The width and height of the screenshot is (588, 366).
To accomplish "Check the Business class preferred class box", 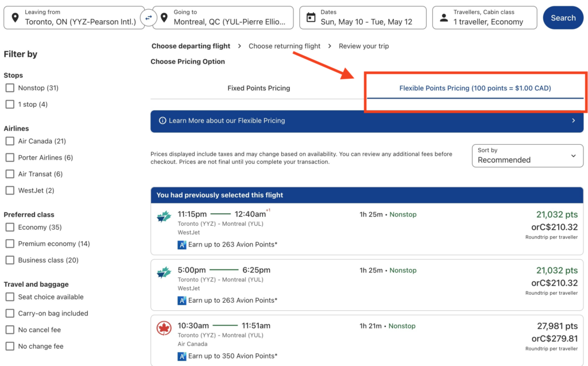I will pos(9,260).
